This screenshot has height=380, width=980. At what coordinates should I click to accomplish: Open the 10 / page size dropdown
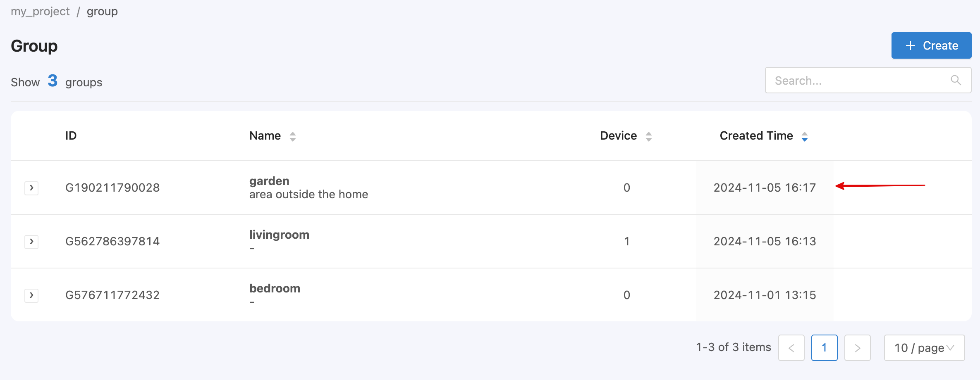[925, 348]
